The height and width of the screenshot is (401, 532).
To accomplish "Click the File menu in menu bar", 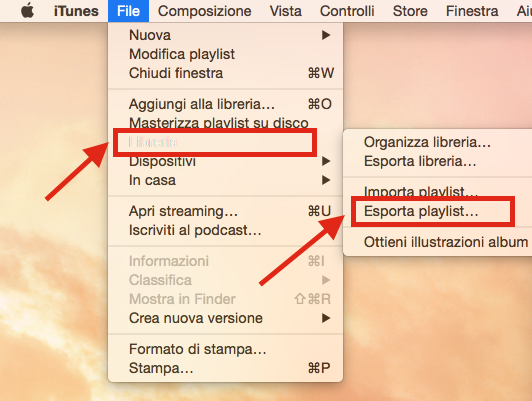I will 128,11.
